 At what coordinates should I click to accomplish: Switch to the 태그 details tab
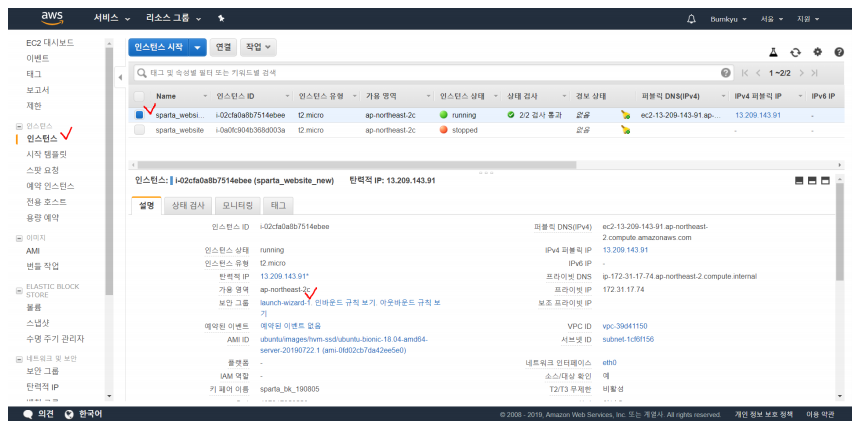[278, 206]
